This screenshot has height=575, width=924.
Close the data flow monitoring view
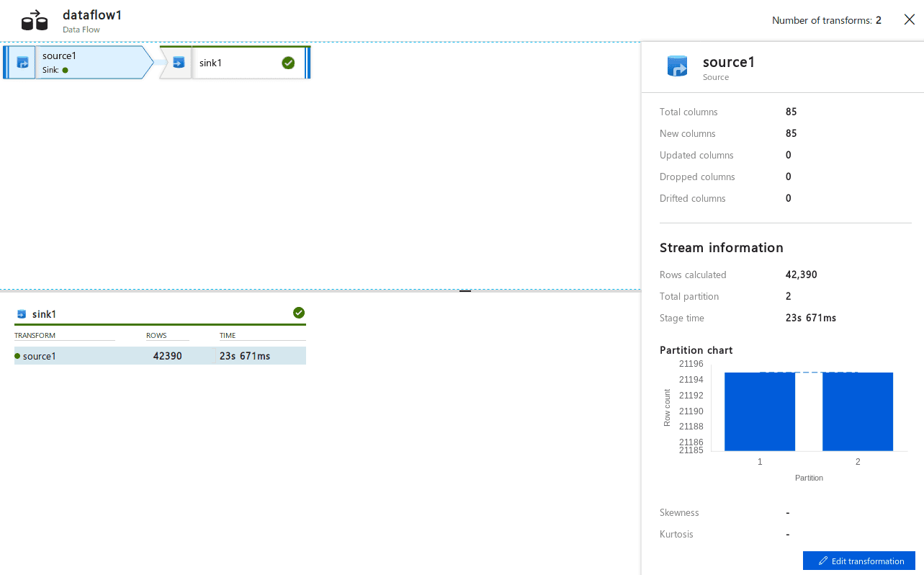(x=909, y=19)
